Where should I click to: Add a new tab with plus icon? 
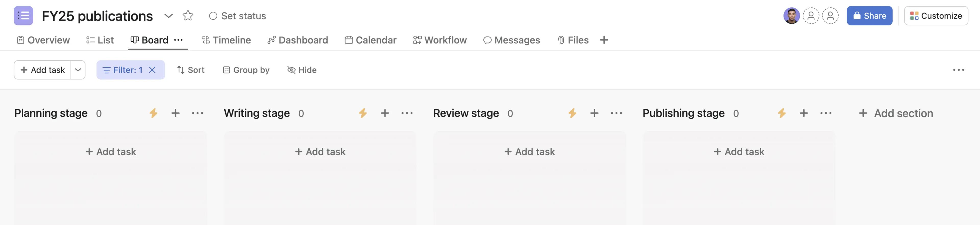click(604, 40)
